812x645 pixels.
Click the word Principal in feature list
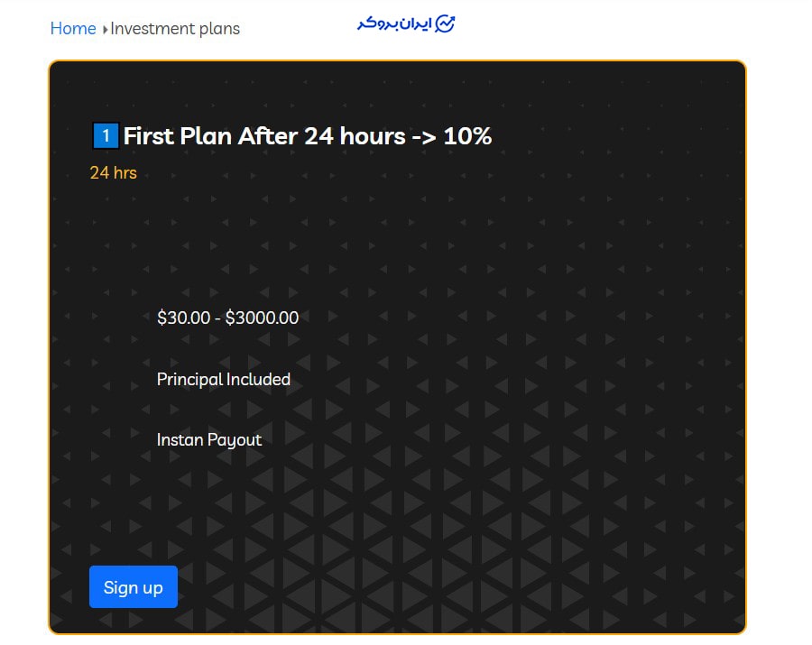[x=189, y=380]
